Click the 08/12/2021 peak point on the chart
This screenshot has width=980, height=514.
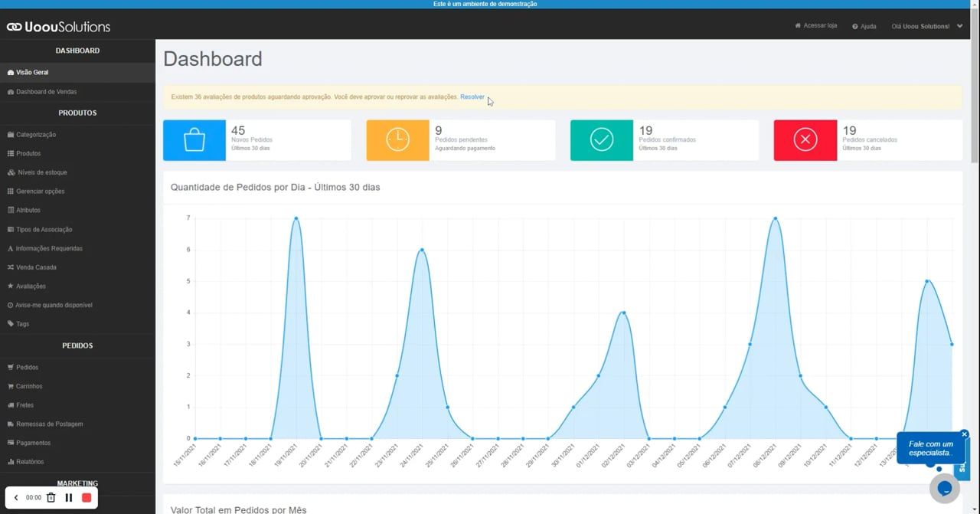coord(775,218)
